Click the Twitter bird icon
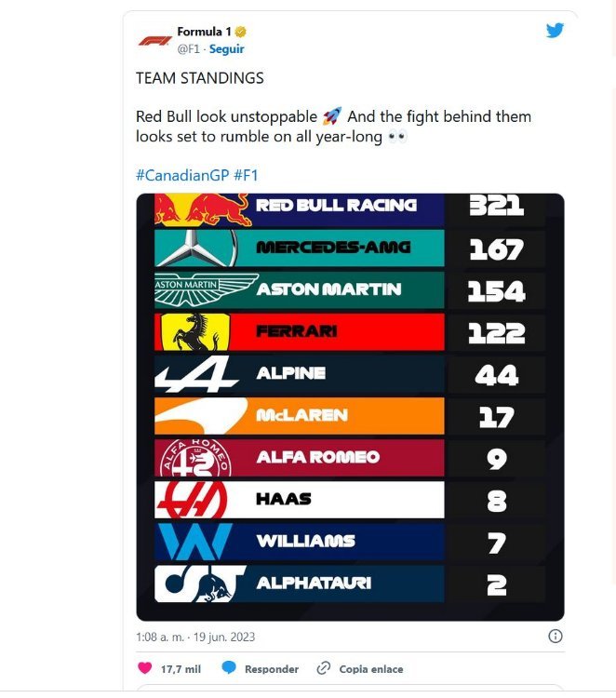 (555, 31)
